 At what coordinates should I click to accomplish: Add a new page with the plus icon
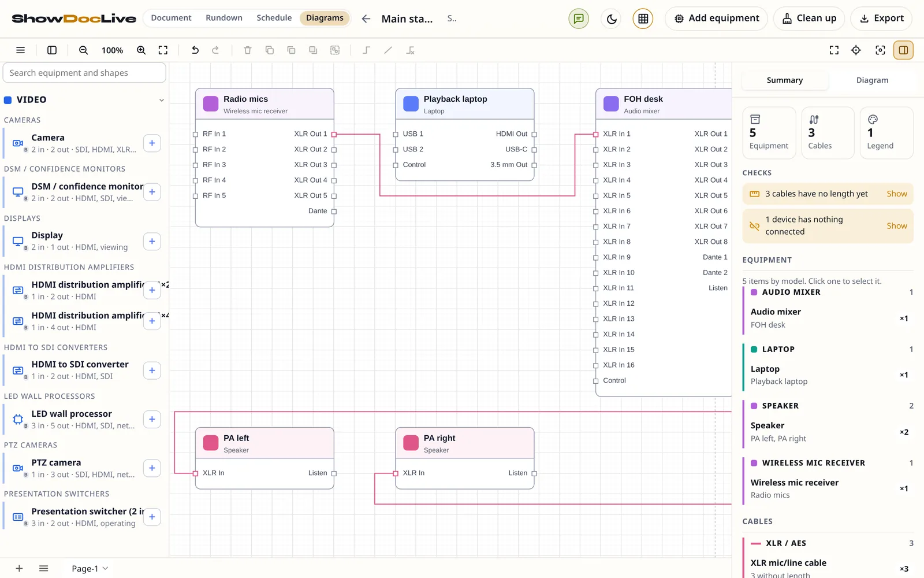[x=19, y=569]
